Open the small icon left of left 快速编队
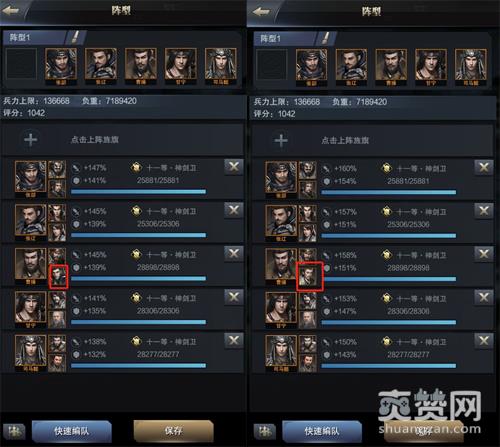The height and width of the screenshot is (447, 500). pos(14,431)
